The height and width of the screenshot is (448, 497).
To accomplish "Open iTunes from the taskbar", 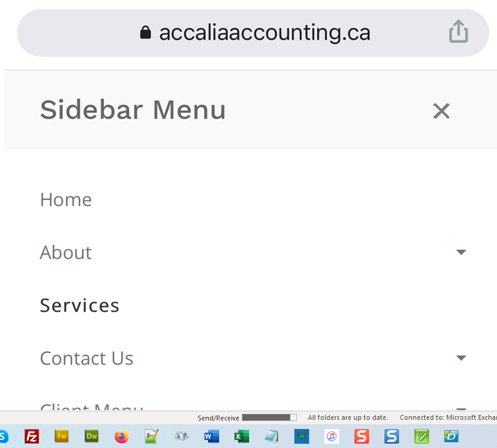I will (x=332, y=436).
